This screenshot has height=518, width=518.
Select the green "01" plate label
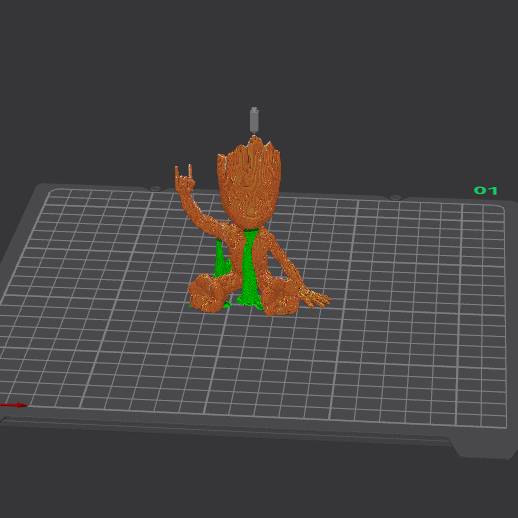(485, 190)
